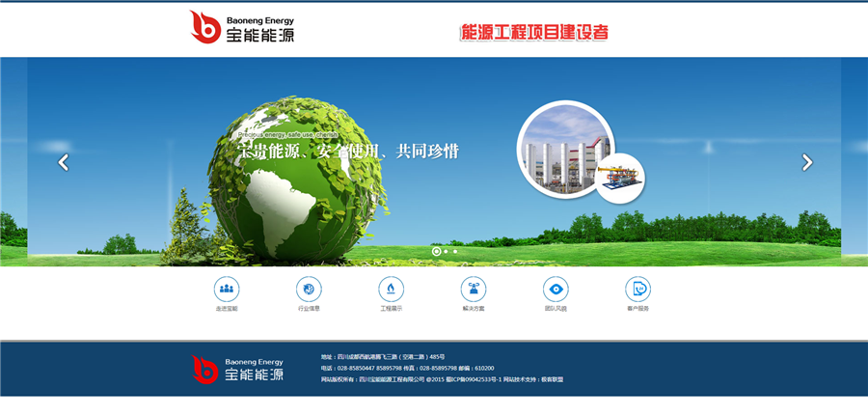Click the 走进宝能 text label
Image resolution: width=868 pixels, height=416 pixels.
[227, 309]
